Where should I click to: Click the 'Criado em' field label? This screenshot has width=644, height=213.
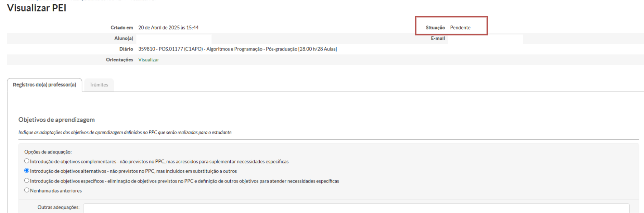click(122, 28)
